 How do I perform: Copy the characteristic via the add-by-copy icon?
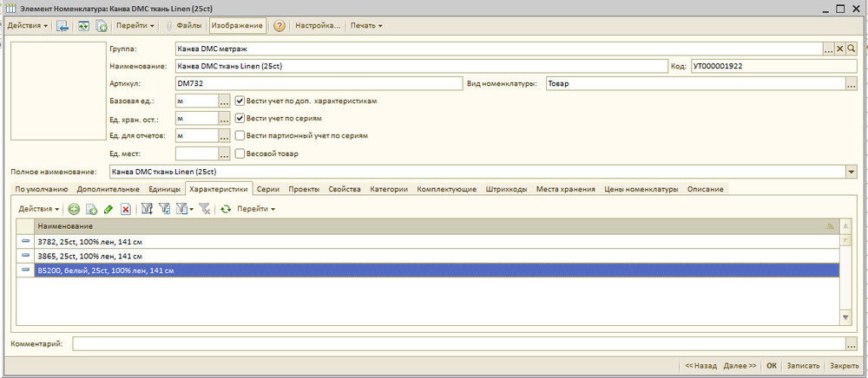pyautogui.click(x=91, y=209)
